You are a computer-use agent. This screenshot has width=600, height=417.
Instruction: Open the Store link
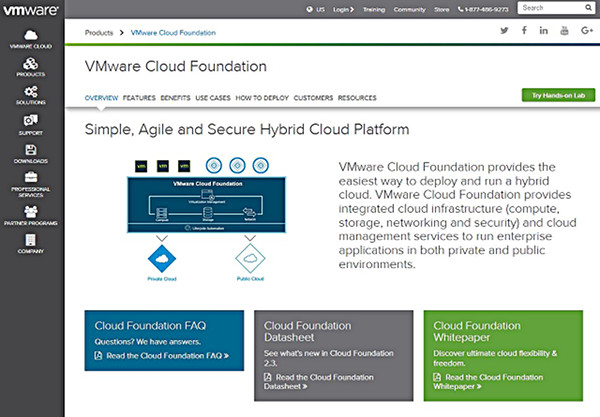(x=442, y=9)
